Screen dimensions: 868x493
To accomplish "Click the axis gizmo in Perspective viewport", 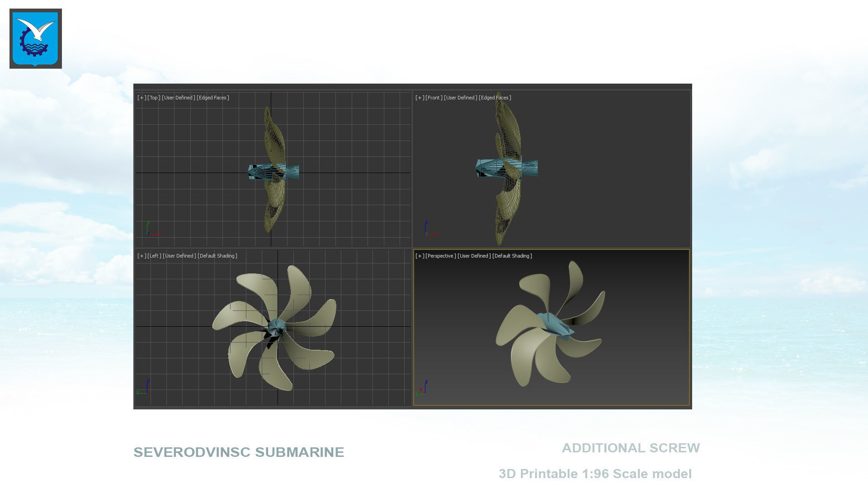I will (x=422, y=390).
